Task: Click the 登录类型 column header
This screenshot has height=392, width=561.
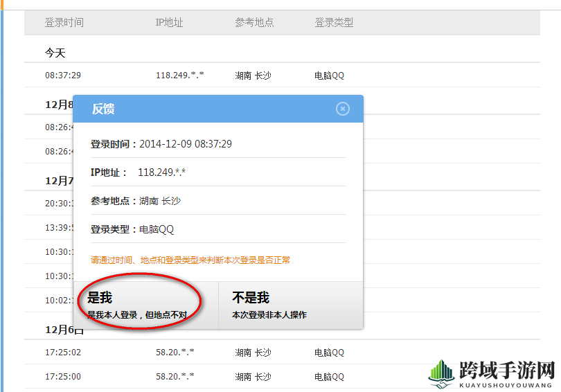Action: (x=334, y=23)
